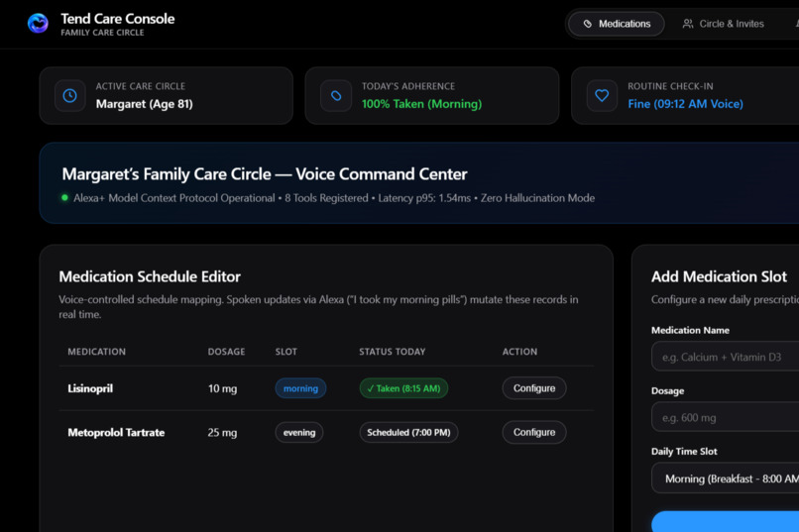Click the clock icon in Active Care Circle card

point(69,95)
